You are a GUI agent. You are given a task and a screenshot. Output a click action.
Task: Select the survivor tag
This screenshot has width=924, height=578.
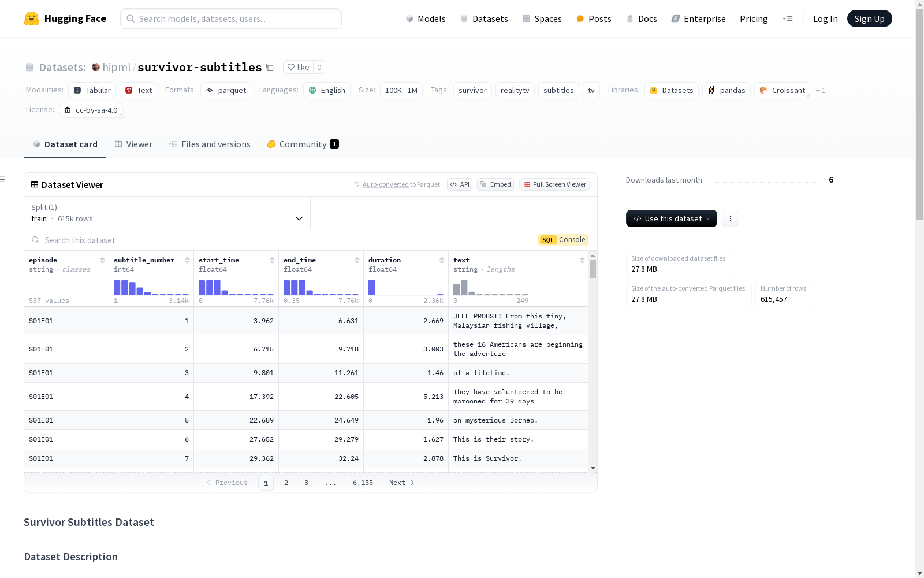coord(472,90)
